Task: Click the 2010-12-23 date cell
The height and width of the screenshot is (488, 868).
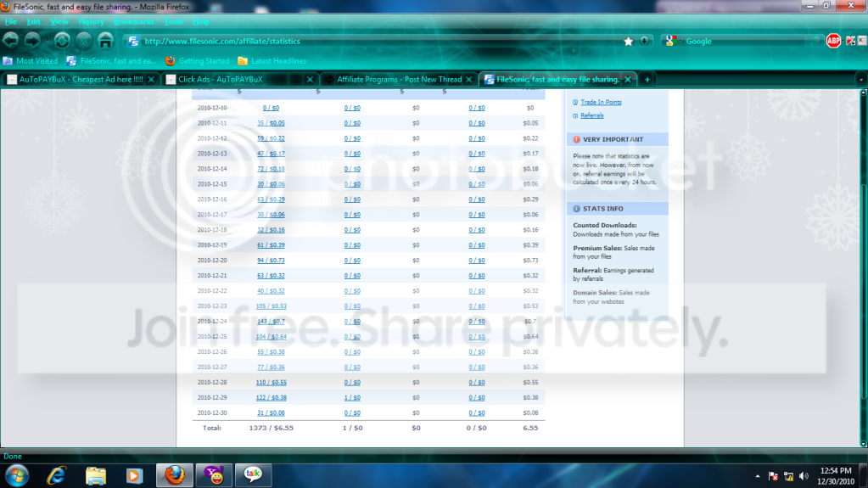Action: [x=212, y=306]
